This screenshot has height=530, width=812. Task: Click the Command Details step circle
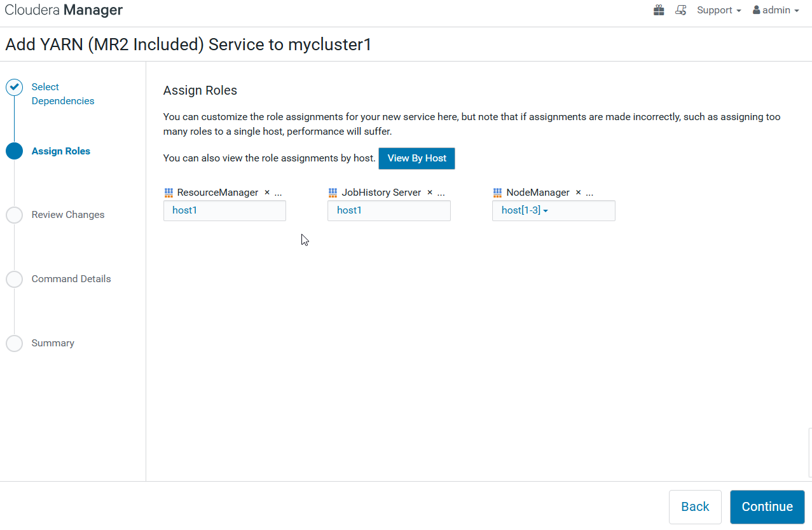pos(14,279)
